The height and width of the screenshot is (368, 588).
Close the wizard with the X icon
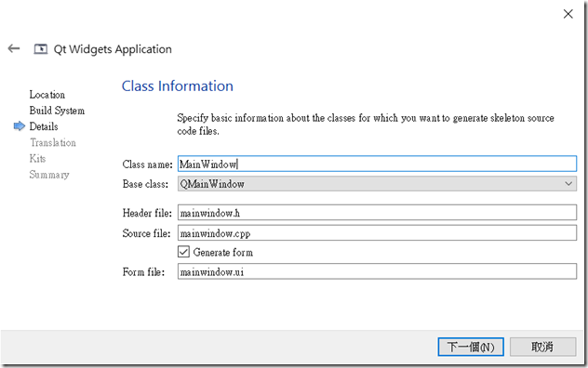click(x=568, y=14)
